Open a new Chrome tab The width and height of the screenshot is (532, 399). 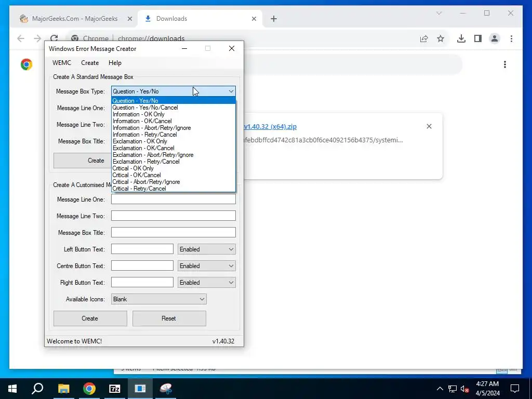pos(274,19)
